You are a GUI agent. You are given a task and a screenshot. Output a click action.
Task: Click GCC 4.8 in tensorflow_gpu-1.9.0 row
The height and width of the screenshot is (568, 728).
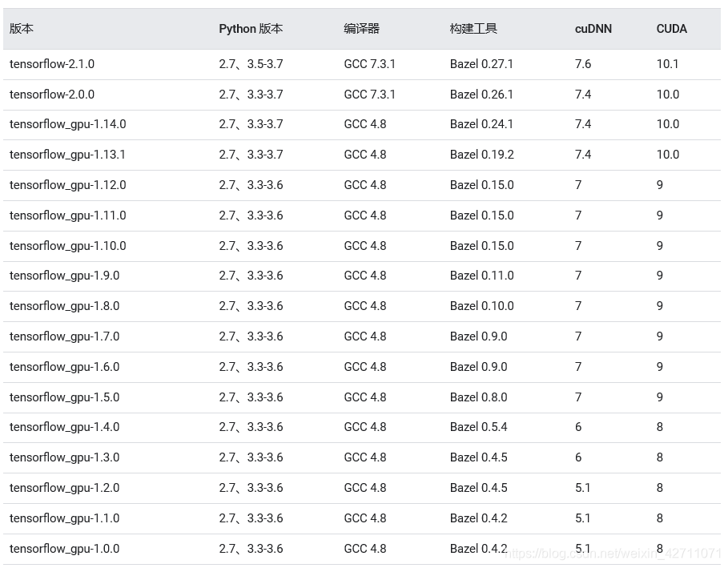click(365, 276)
